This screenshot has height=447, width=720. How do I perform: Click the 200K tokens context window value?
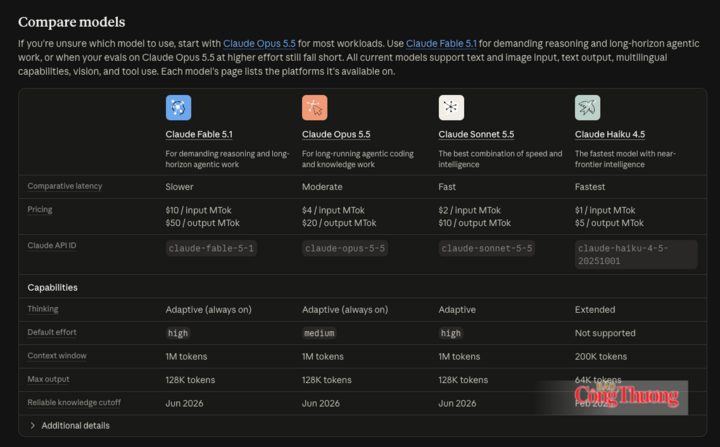coord(601,356)
